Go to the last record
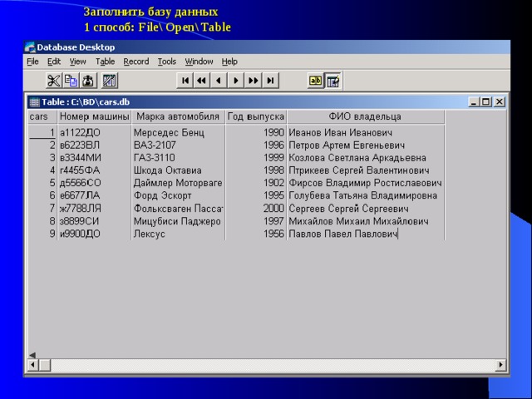Screen dimensions: 532x399 click(x=270, y=81)
